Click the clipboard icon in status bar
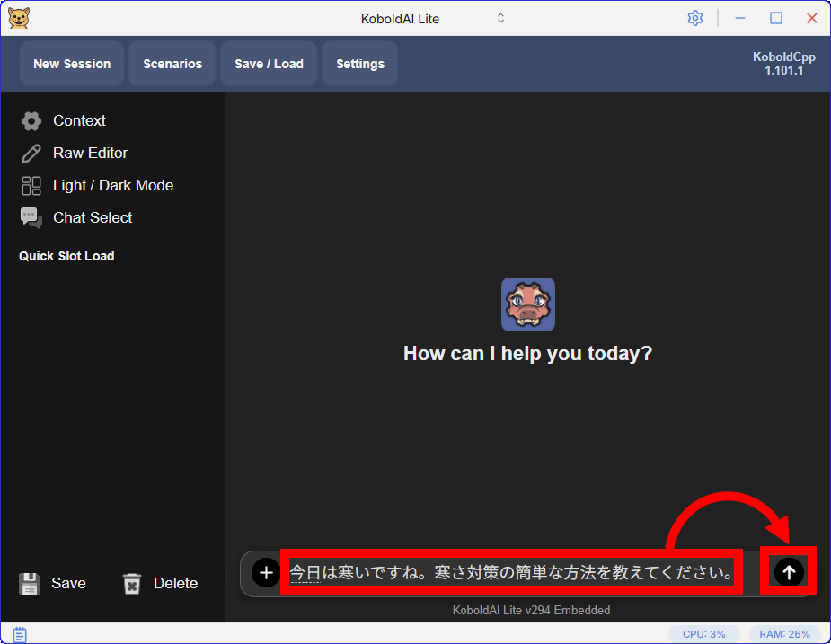 [x=20, y=634]
